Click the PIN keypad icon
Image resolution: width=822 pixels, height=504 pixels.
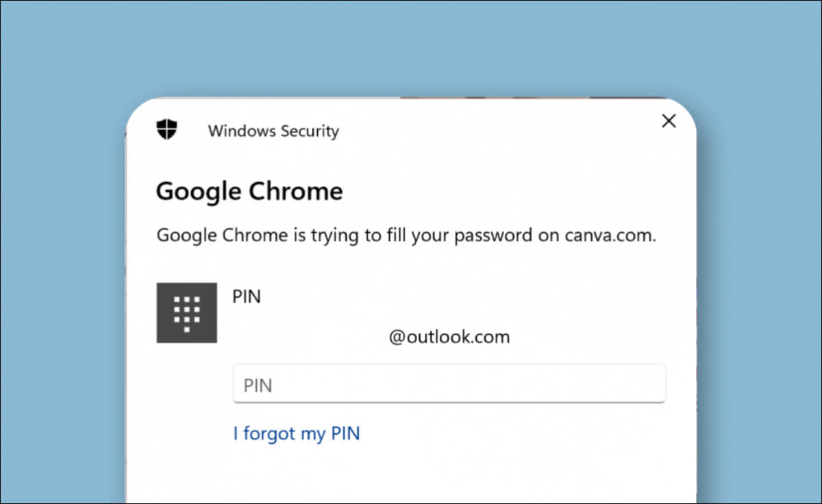pos(187,313)
